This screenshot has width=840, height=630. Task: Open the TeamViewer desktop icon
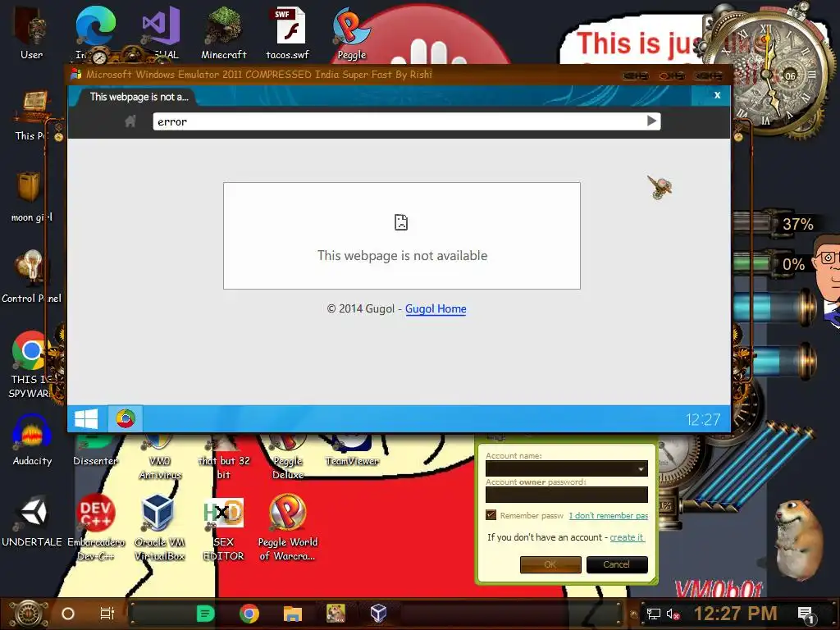(352, 450)
